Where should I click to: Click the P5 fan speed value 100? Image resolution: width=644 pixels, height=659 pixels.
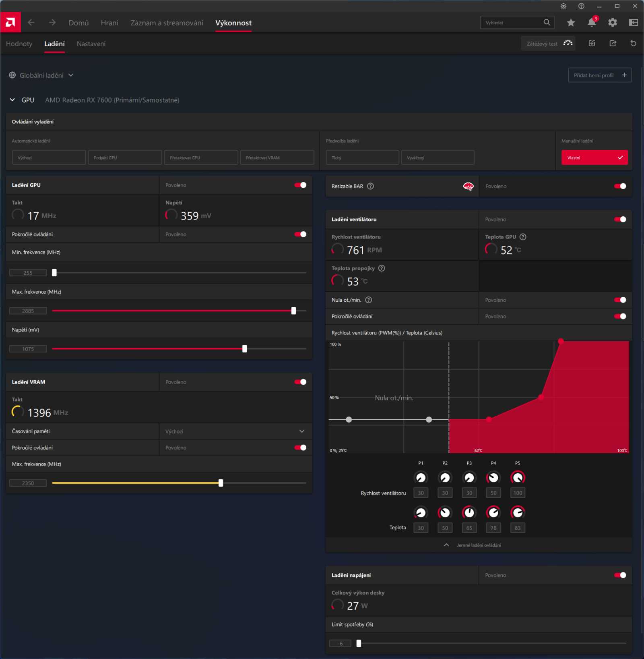(x=518, y=493)
